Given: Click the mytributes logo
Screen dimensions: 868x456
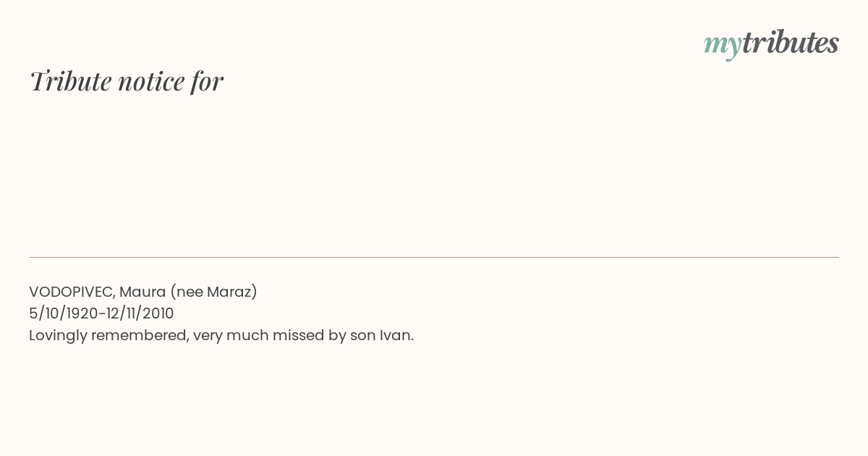Looking at the screenshot, I should 771,43.
